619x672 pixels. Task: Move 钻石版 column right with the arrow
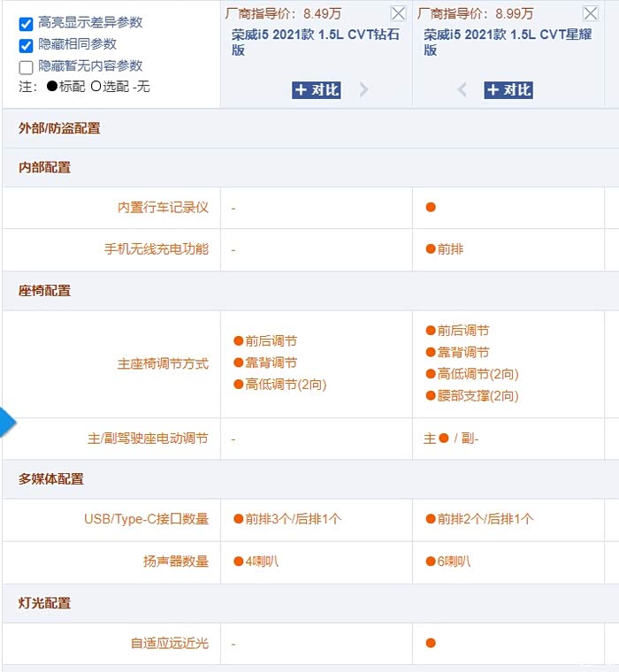(363, 90)
